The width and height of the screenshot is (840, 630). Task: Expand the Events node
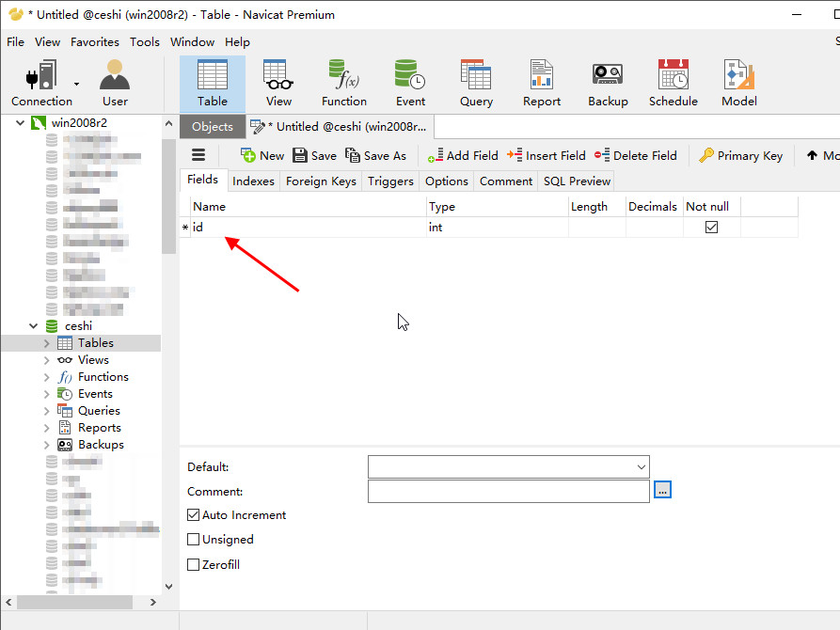(47, 394)
